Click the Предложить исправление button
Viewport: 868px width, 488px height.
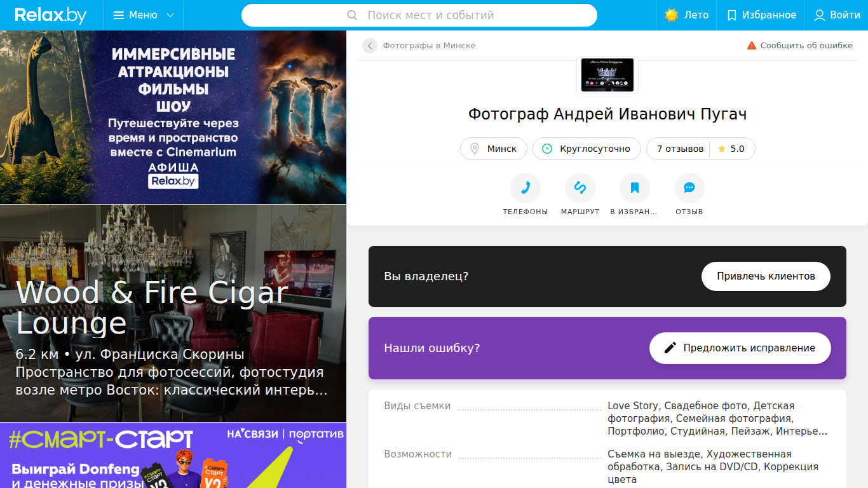tap(740, 348)
